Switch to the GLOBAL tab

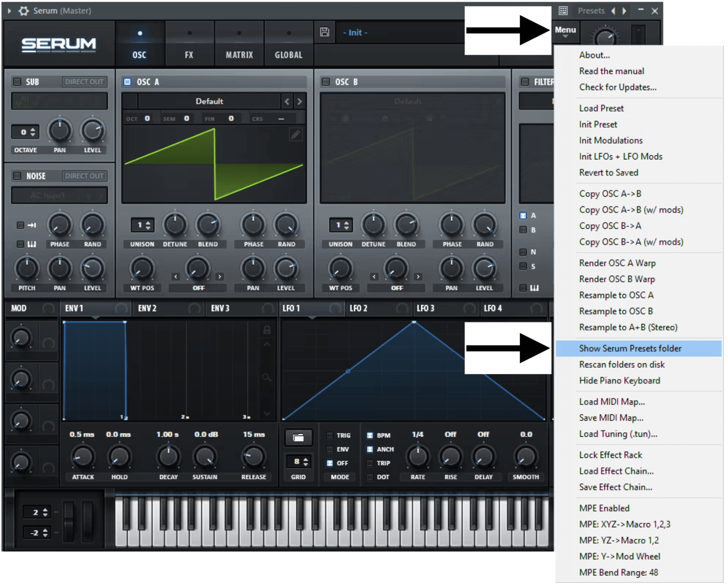coord(289,44)
